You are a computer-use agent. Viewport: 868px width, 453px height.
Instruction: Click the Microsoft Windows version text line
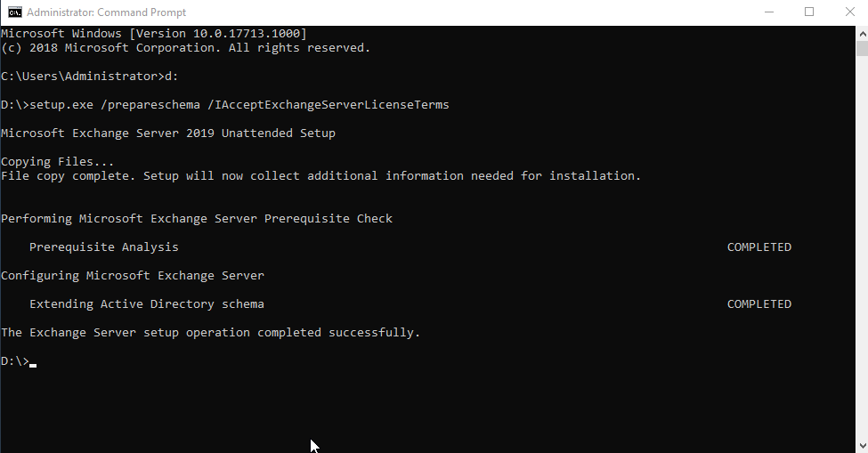click(153, 33)
